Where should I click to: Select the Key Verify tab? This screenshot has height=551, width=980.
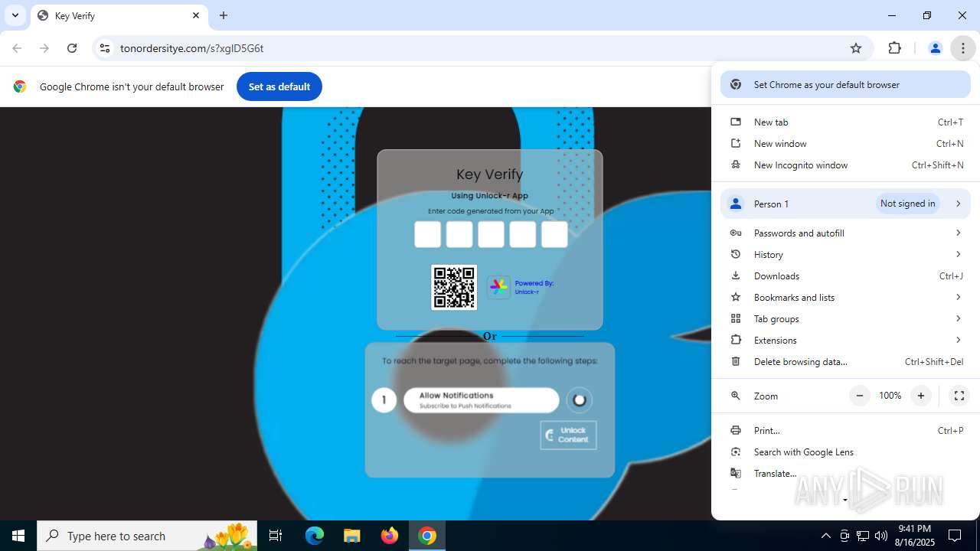click(x=119, y=15)
